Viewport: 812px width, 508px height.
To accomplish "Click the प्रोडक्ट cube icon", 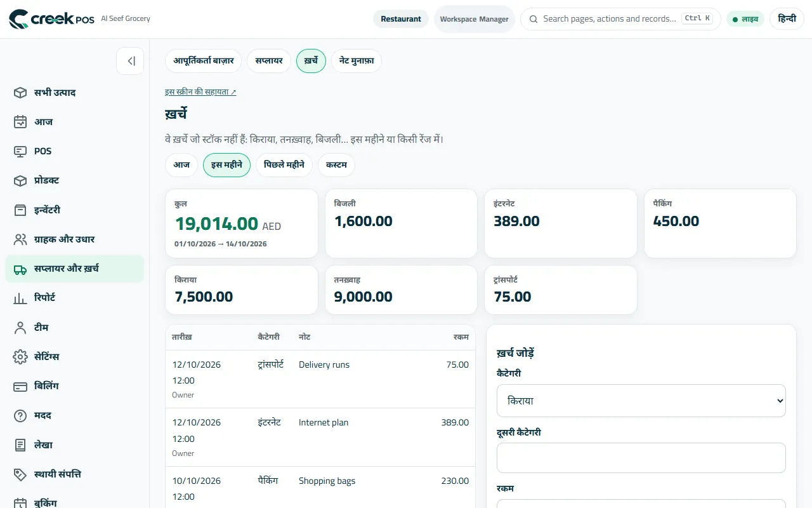I will [x=20, y=180].
